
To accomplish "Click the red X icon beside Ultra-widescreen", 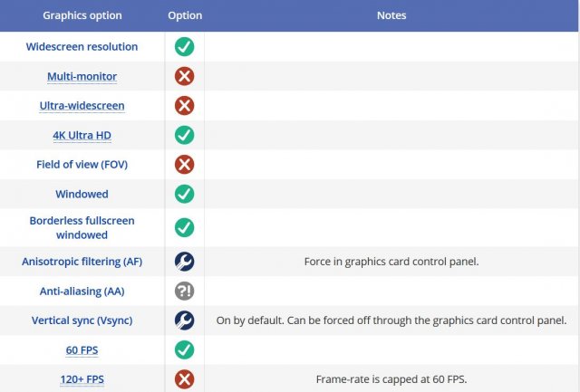I will coord(184,106).
